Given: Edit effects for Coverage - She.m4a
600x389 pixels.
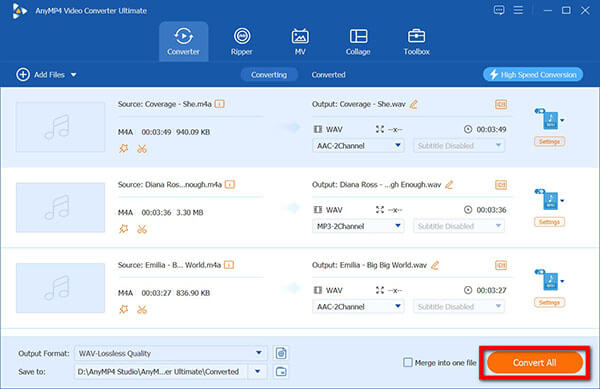Looking at the screenshot, I should pyautogui.click(x=124, y=148).
